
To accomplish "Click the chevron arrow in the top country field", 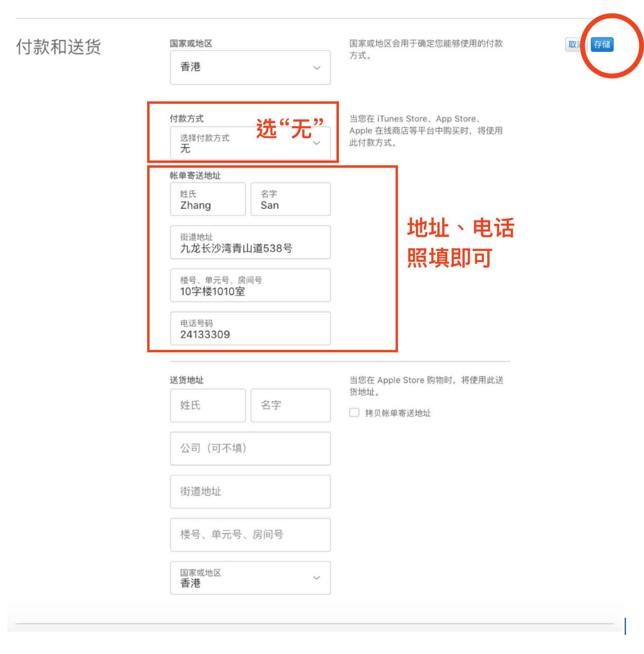I will (x=317, y=68).
